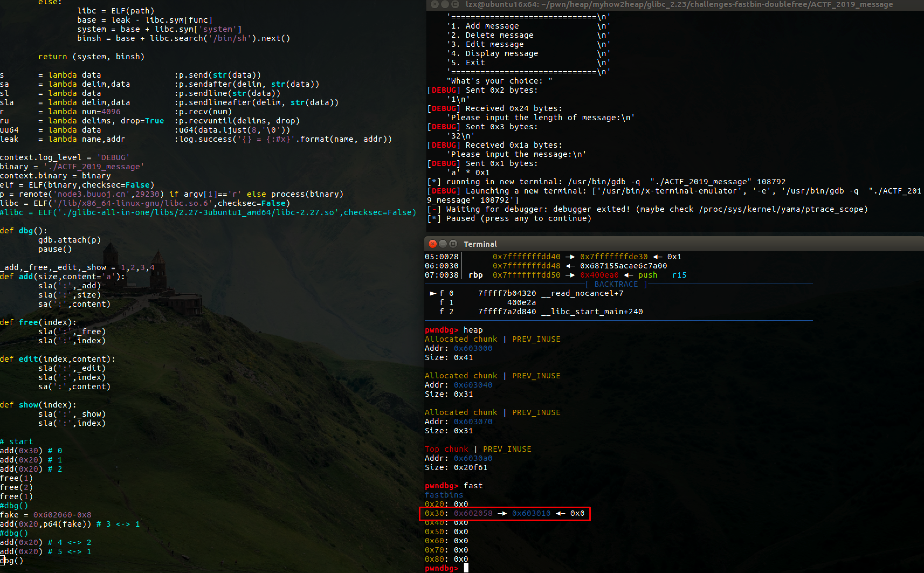Click the "add(0x20,p64(fake)) # 3 <-> 1" line
The image size is (924, 573).
pyautogui.click(x=70, y=524)
